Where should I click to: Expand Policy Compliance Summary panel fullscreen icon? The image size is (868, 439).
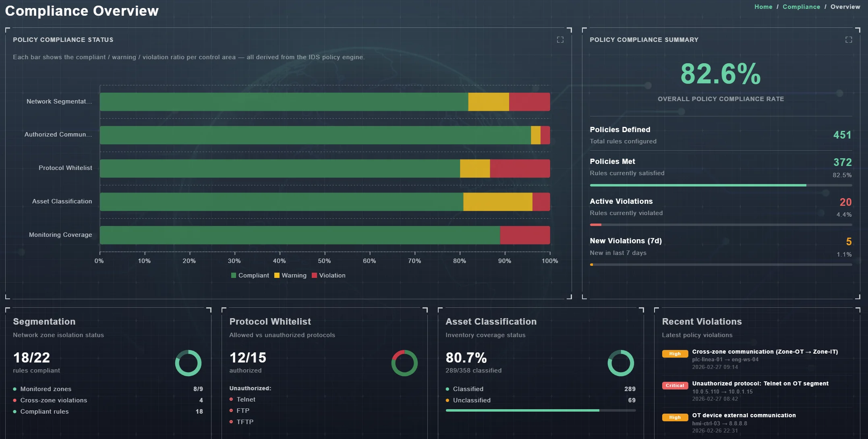click(848, 39)
